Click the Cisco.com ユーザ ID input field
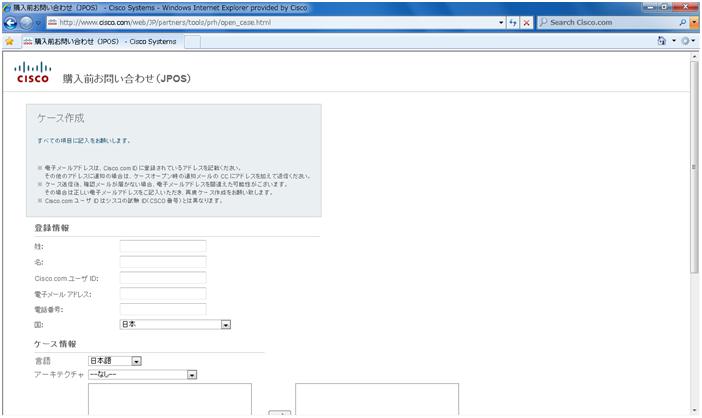702x418 pixels. point(163,278)
